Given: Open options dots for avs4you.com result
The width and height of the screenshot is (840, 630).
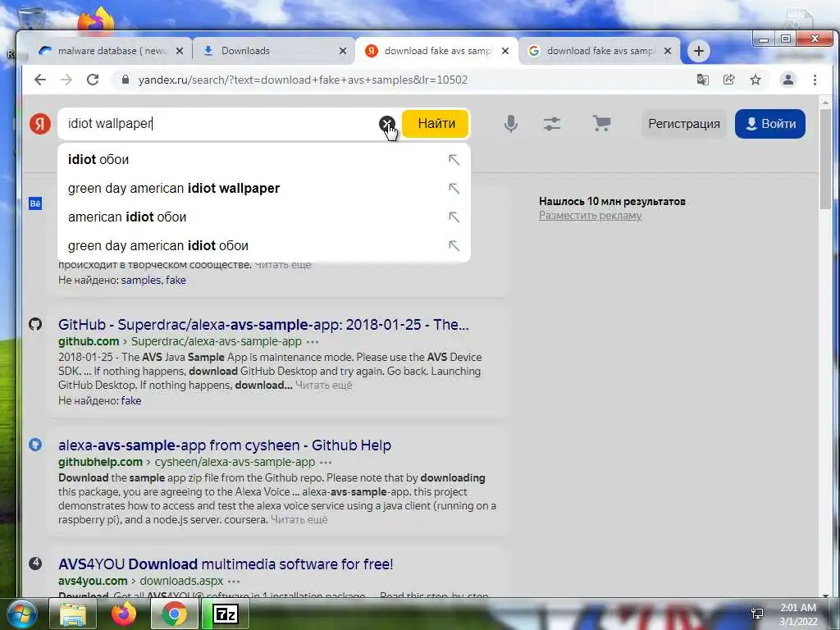Looking at the screenshot, I should pyautogui.click(x=234, y=582).
